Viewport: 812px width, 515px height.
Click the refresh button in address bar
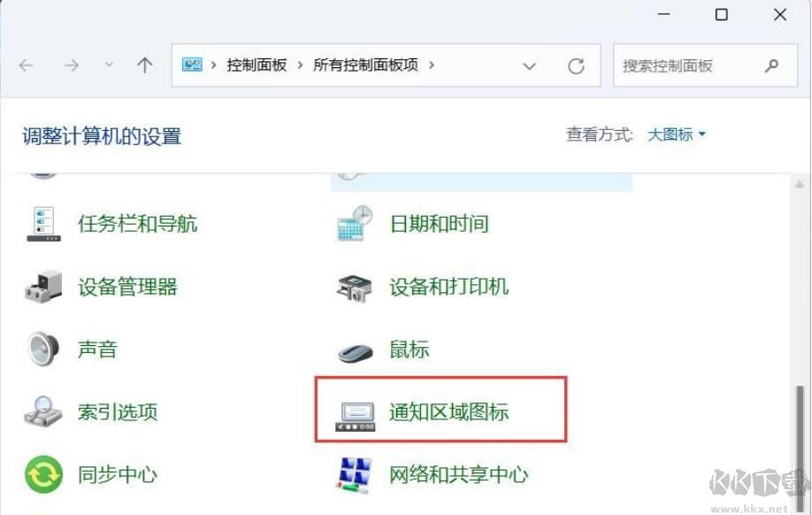(x=577, y=65)
